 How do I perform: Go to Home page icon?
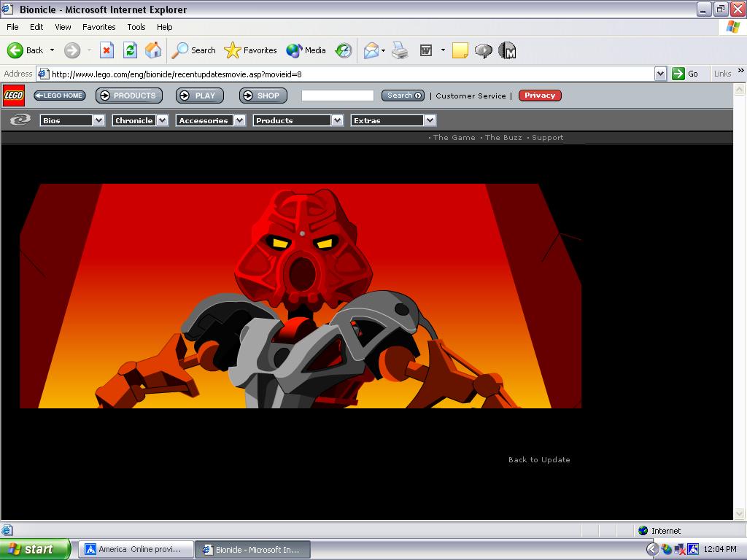tap(153, 50)
